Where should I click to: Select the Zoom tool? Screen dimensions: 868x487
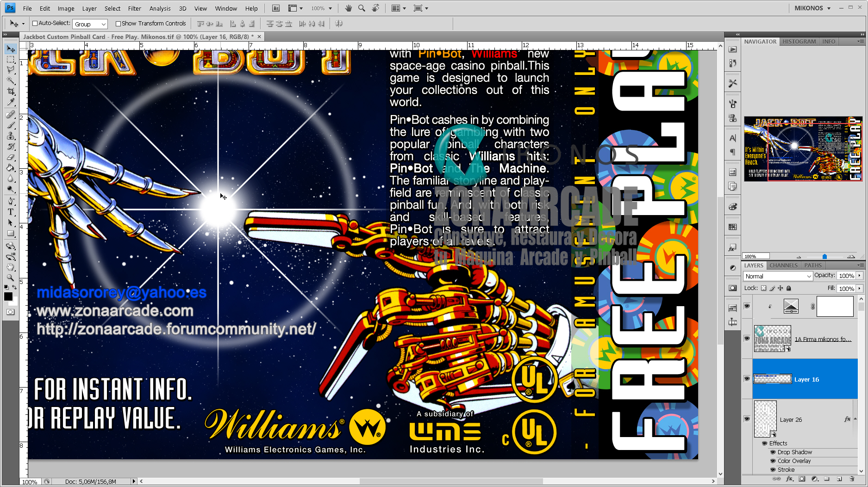click(x=10, y=278)
